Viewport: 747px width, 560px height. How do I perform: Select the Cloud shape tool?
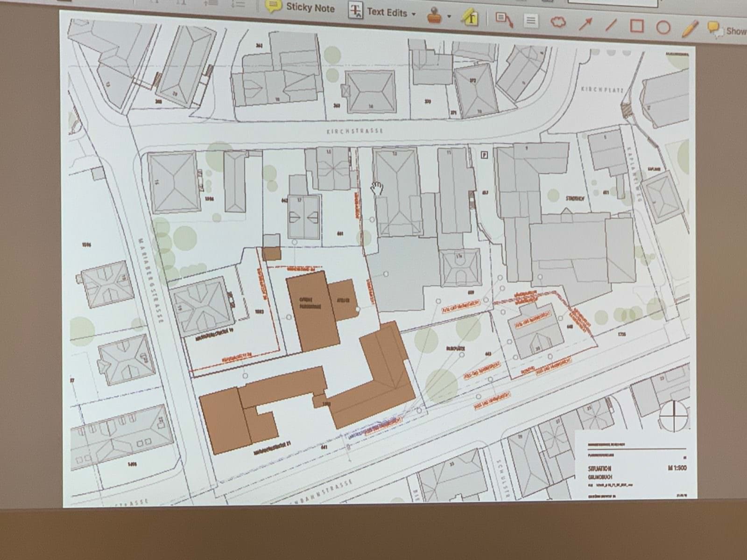(558, 22)
